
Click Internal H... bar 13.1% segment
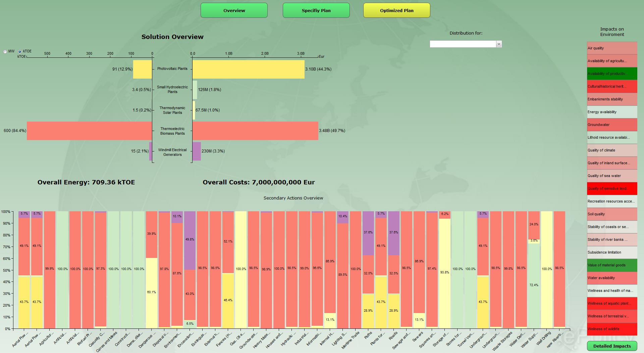pyautogui.click(x=330, y=321)
